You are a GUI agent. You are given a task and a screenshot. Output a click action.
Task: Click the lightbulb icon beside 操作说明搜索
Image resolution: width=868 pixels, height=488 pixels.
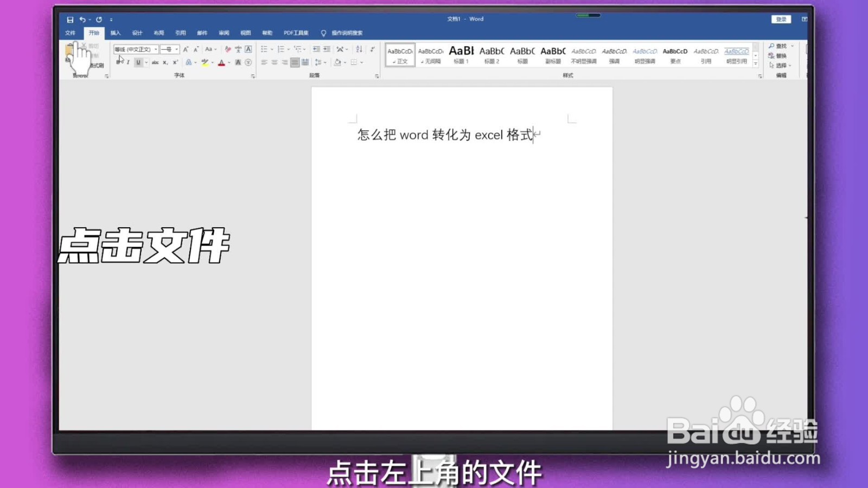[323, 33]
